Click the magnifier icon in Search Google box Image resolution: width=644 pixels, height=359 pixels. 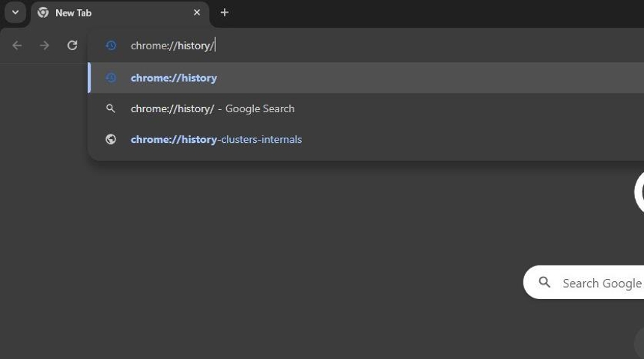tap(544, 282)
